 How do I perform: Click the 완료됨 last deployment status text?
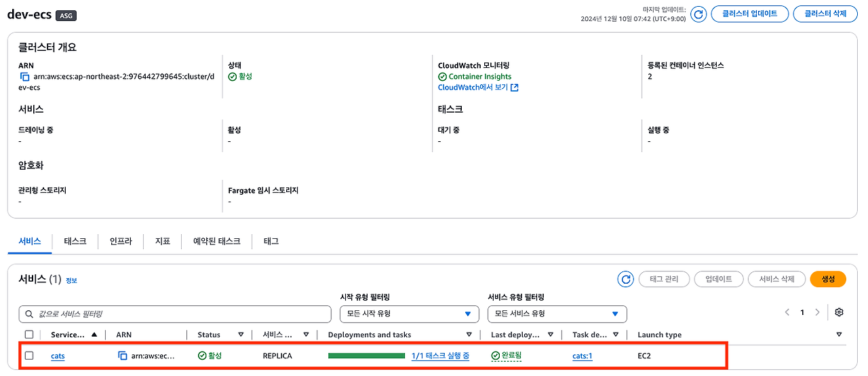pos(511,356)
